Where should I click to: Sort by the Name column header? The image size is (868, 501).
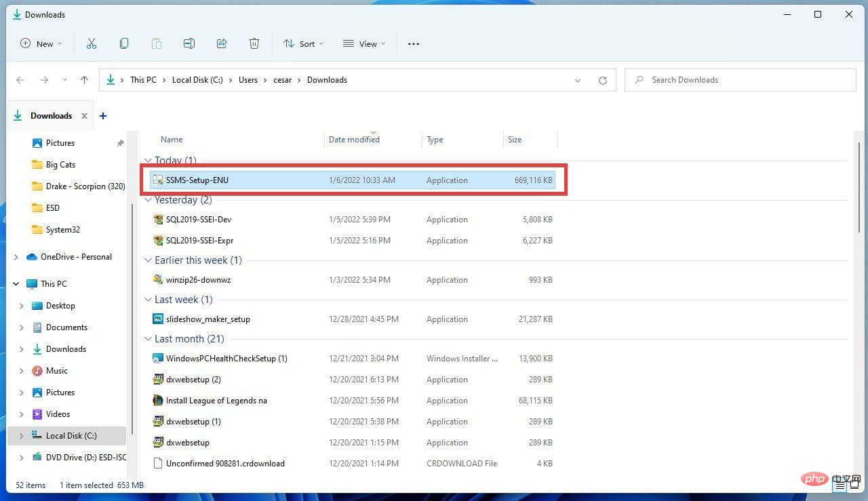[x=172, y=140]
